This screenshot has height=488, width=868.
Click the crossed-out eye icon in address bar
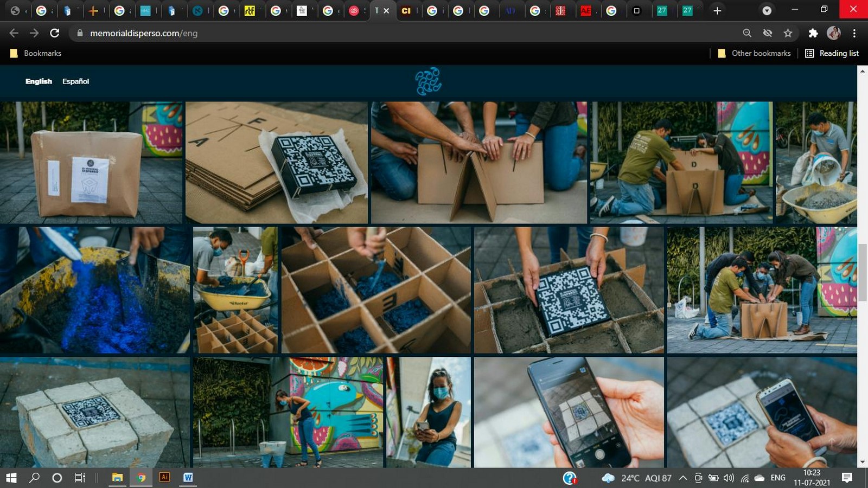(768, 33)
